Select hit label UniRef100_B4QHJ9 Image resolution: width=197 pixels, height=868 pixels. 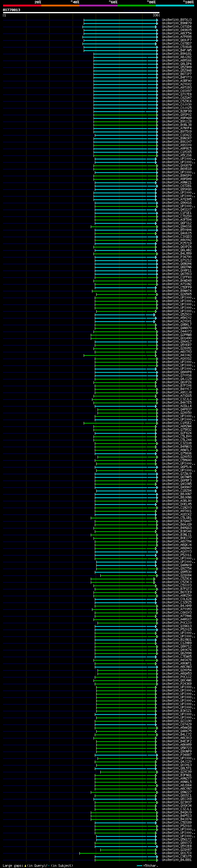(176, 812)
